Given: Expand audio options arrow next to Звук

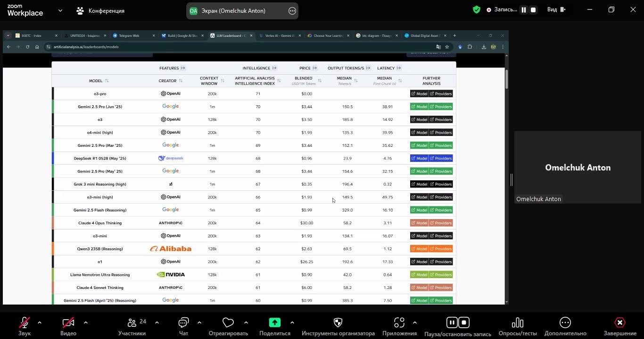Looking at the screenshot, I should (40, 323).
